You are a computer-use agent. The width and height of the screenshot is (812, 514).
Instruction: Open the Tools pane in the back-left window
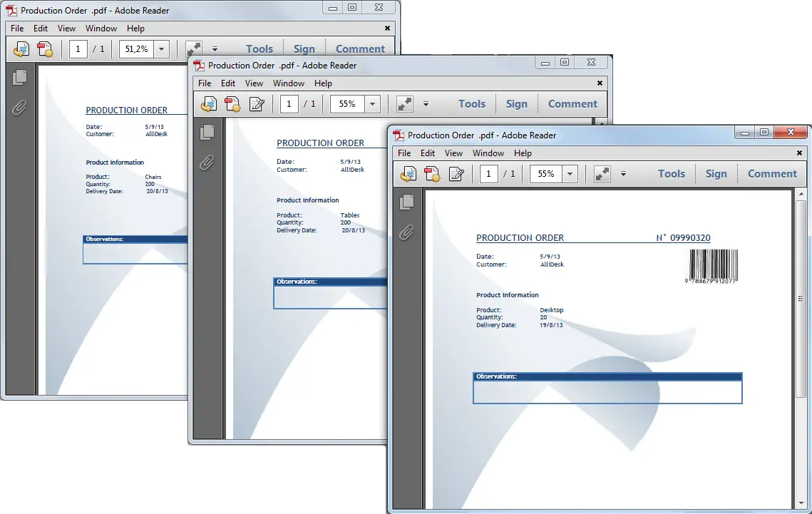pos(259,49)
